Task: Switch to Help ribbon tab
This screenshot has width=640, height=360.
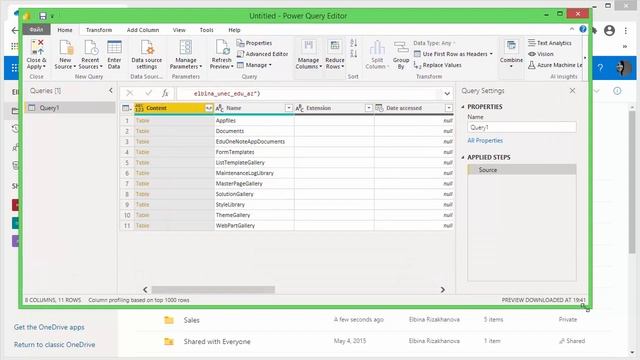Action: pos(234,30)
